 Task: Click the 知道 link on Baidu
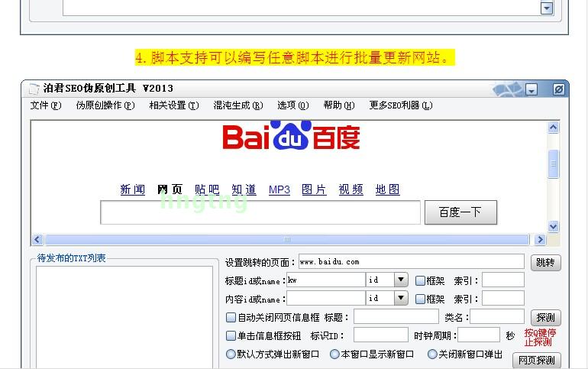[x=244, y=189]
